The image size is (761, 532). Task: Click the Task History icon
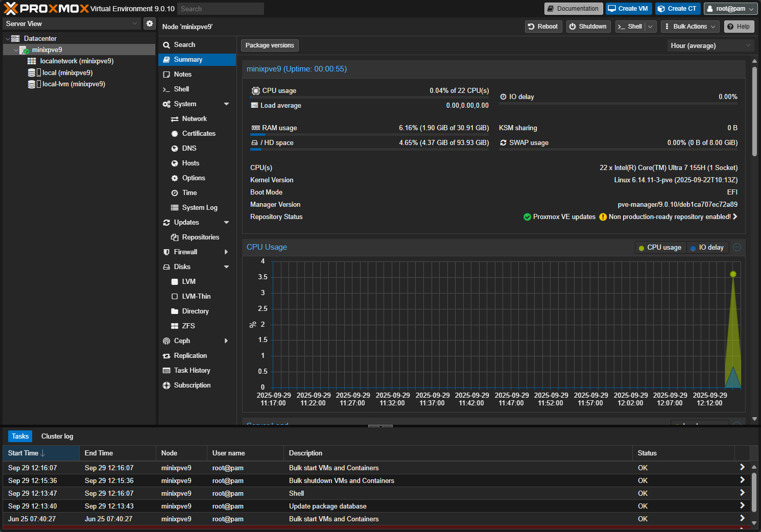pos(167,370)
